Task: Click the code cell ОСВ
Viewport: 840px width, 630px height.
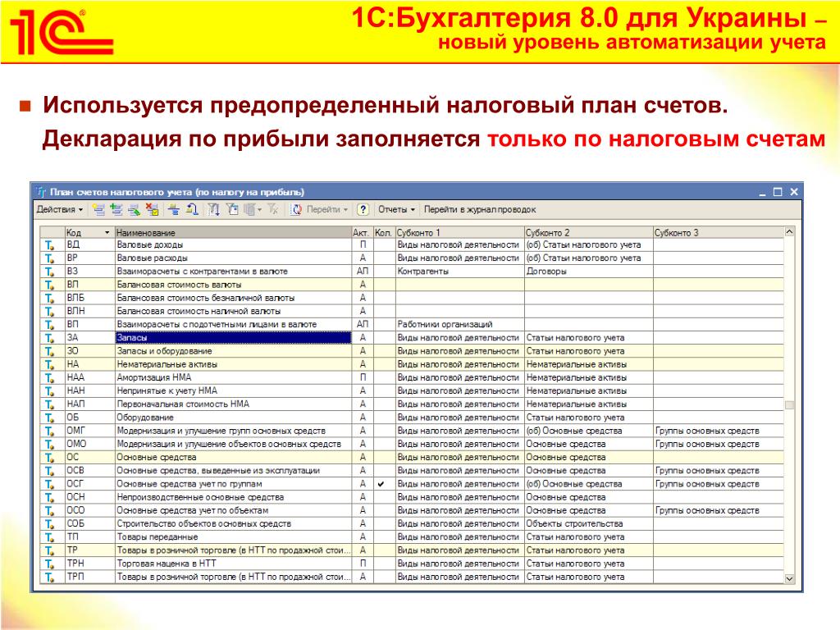Action: 89,470
